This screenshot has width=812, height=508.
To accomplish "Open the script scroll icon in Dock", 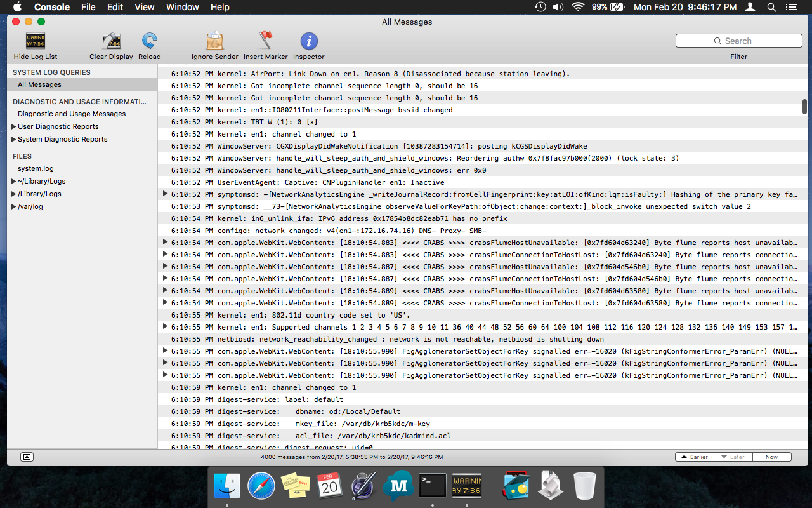I will [551, 486].
